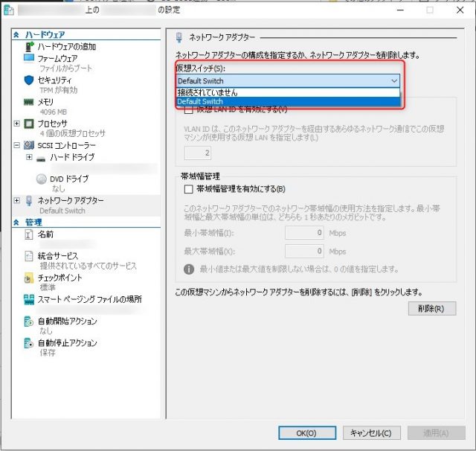Click the '標準' checkpoint value text
Image resolution: width=476 pixels, height=451 pixels.
pos(48,287)
